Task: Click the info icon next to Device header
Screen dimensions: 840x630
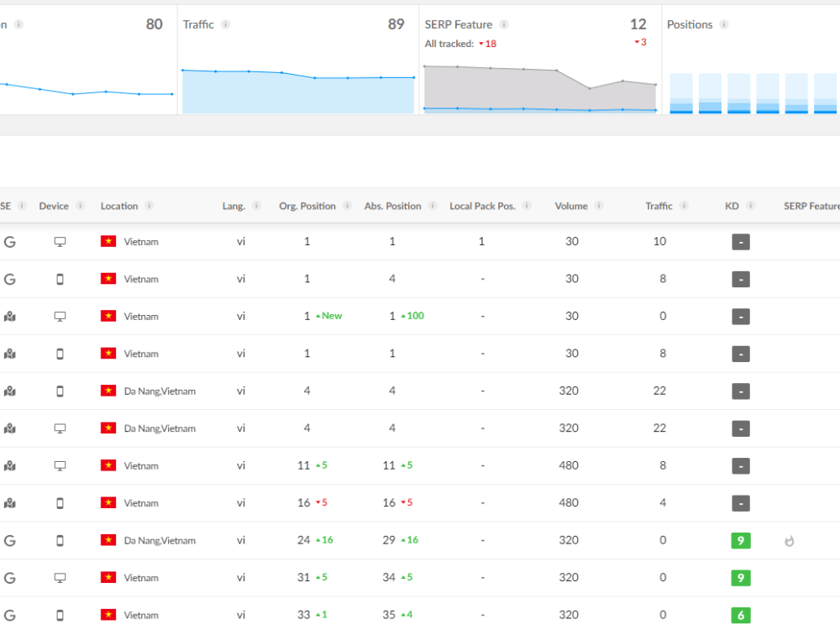Action: (81, 206)
